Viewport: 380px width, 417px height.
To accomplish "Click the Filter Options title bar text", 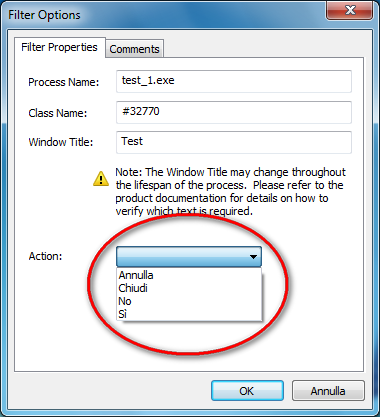I will (x=44, y=15).
